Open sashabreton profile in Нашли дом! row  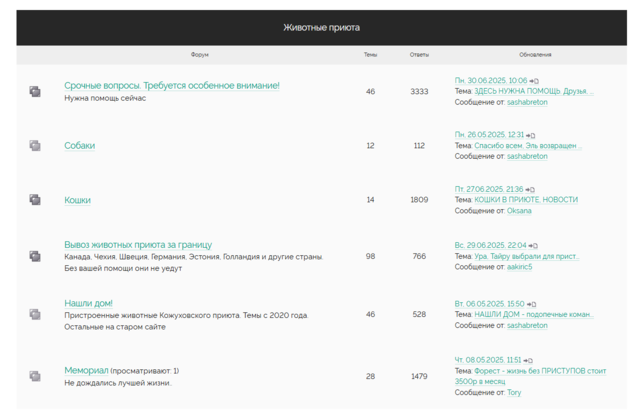pos(527,325)
